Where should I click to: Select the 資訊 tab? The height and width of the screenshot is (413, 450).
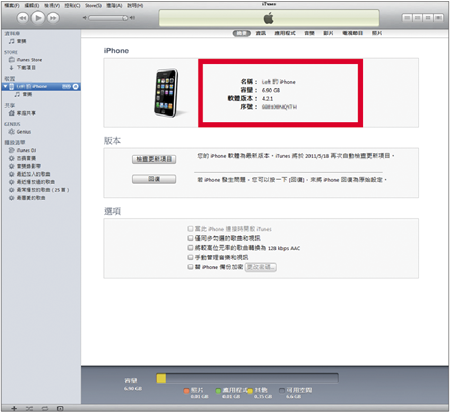tap(261, 33)
